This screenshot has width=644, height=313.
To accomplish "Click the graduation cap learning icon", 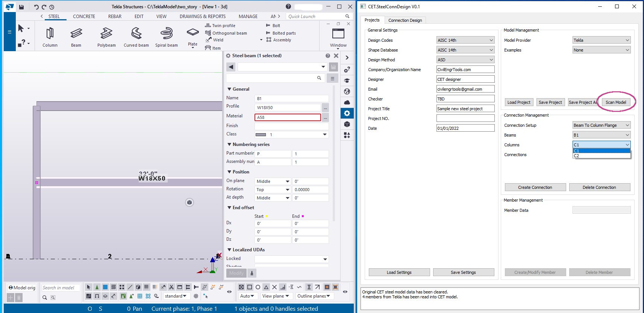I will (x=347, y=81).
